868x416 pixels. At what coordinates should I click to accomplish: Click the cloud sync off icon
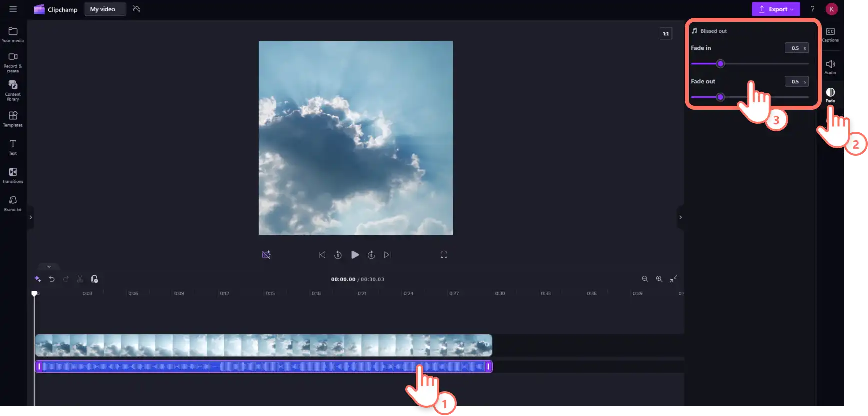coord(136,9)
